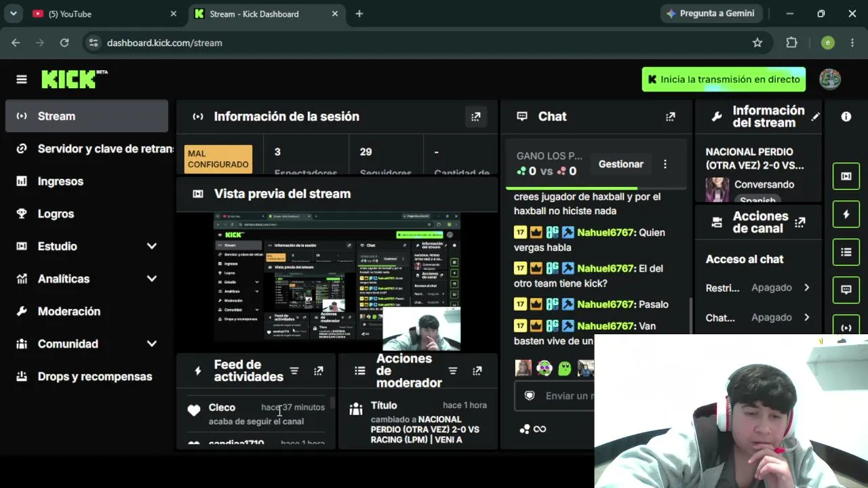868x488 pixels.
Task: Click the info circle icon in the right rail
Action: click(846, 117)
